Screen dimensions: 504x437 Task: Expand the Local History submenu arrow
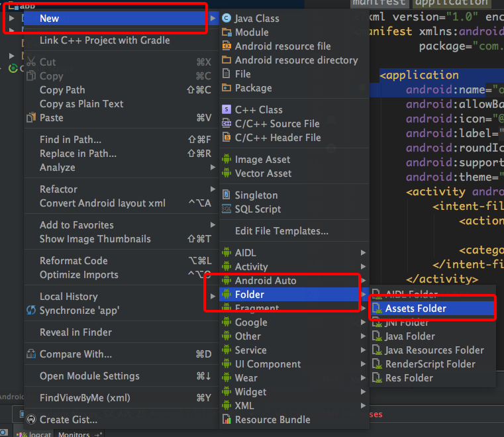[x=213, y=297]
